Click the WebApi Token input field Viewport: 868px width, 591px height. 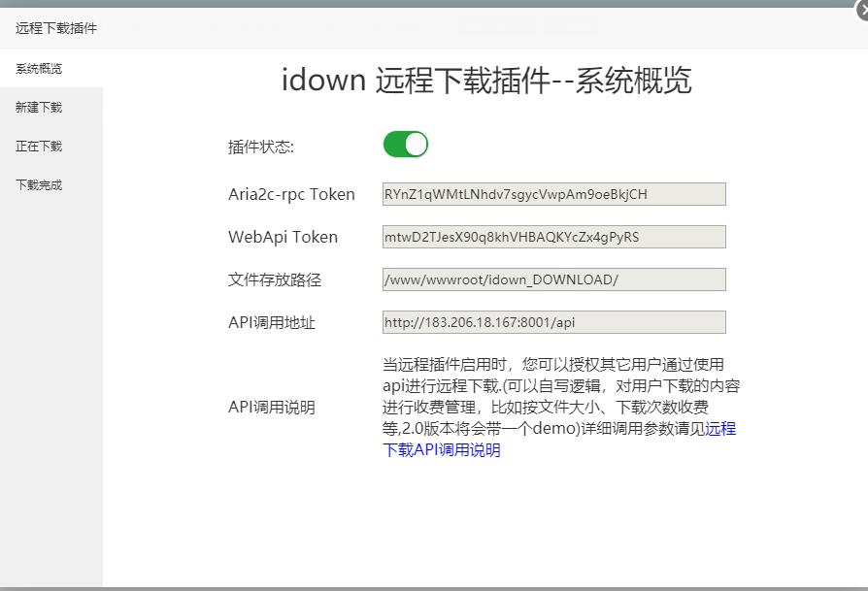pyautogui.click(x=554, y=237)
